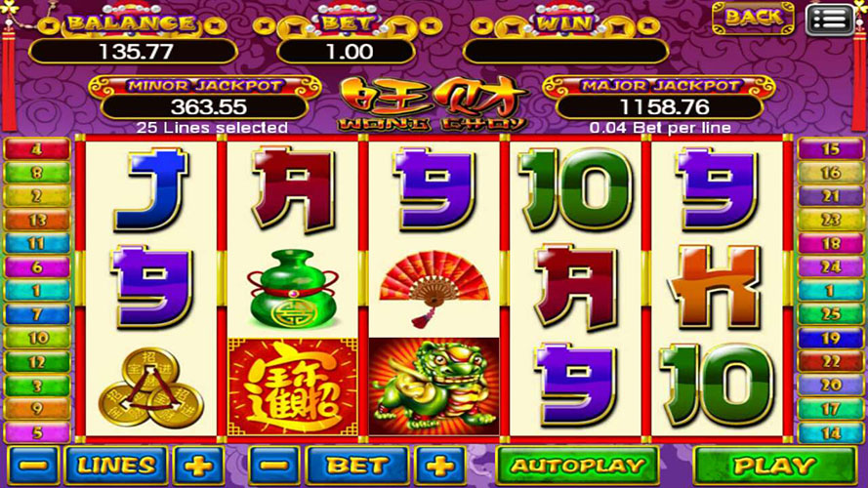This screenshot has height=488, width=868.
Task: Click the LINES label button
Action: [115, 466]
